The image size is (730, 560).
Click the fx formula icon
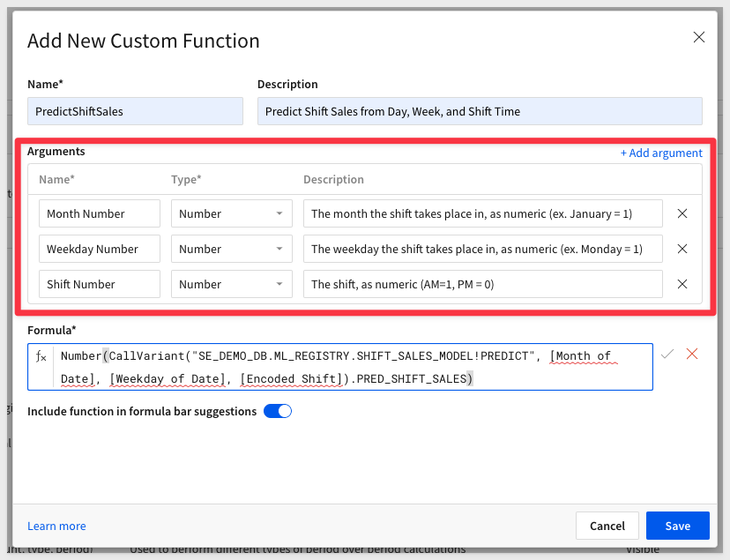click(41, 356)
